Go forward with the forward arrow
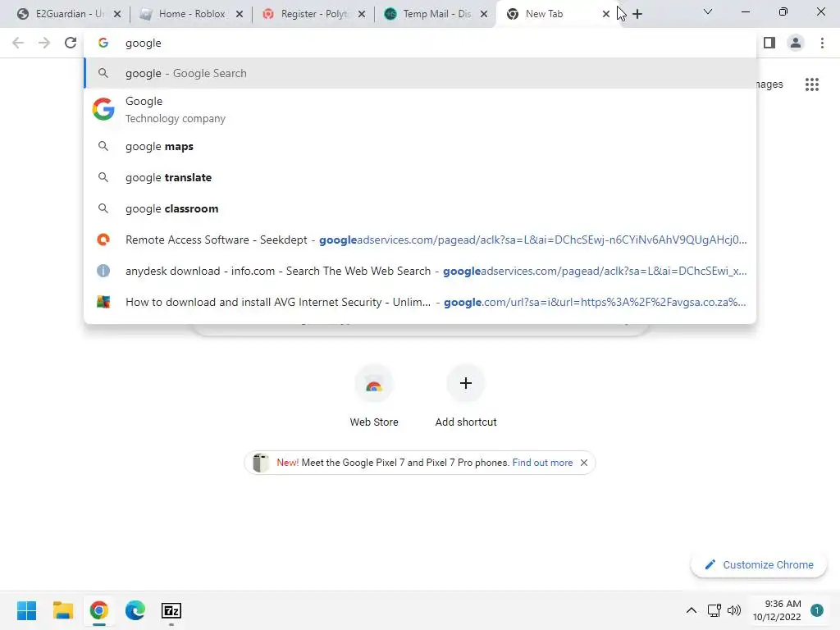The width and height of the screenshot is (840, 630). 44,43
